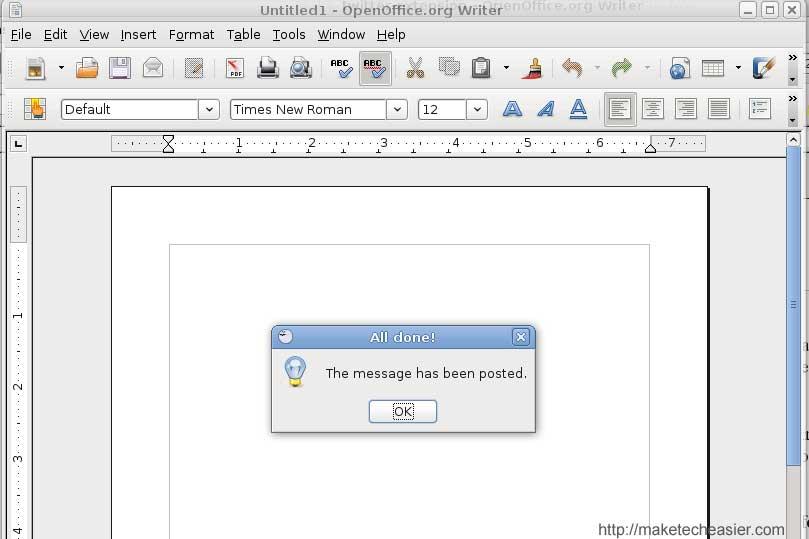Open the Insert menu

pyautogui.click(x=138, y=35)
